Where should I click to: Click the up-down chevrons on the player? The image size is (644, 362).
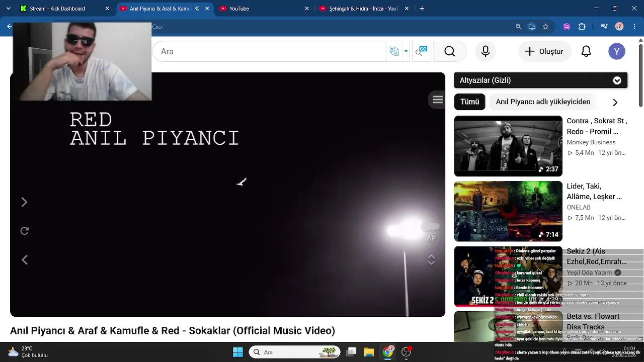point(431,259)
